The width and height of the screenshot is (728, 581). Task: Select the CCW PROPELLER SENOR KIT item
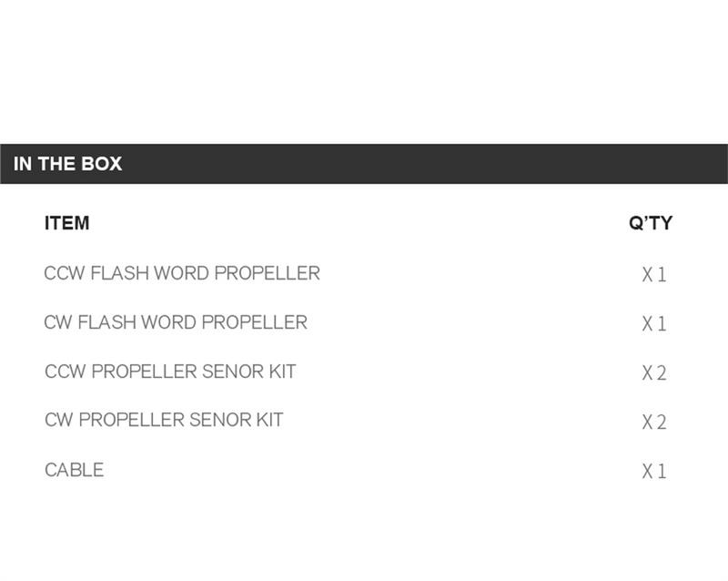[x=170, y=372]
